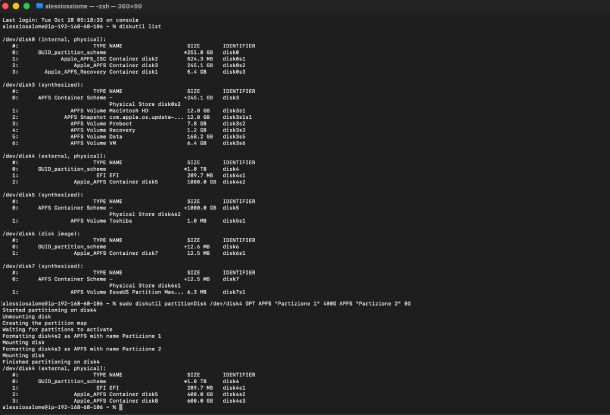610x415 pixels.
Task: Click the 'Data' volume name
Action: pyautogui.click(x=116, y=137)
